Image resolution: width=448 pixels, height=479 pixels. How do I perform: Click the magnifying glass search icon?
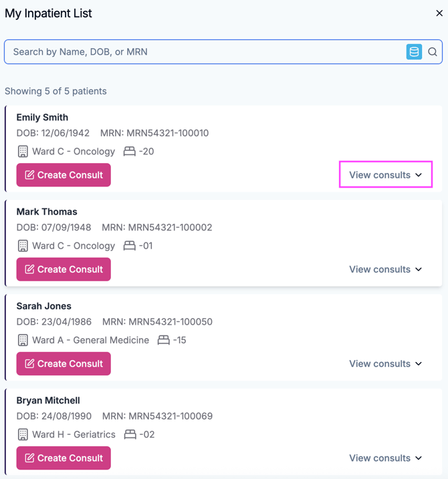tap(433, 52)
